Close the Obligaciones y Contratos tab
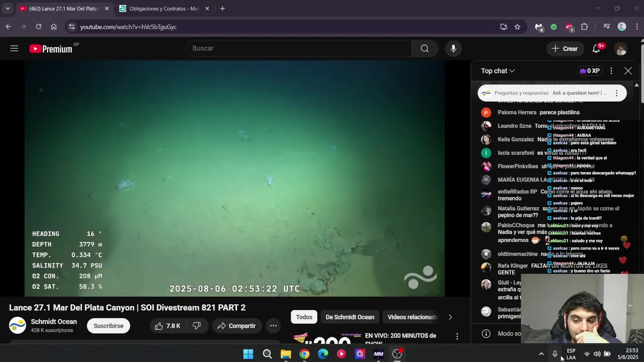The image size is (644, 362). (x=207, y=9)
